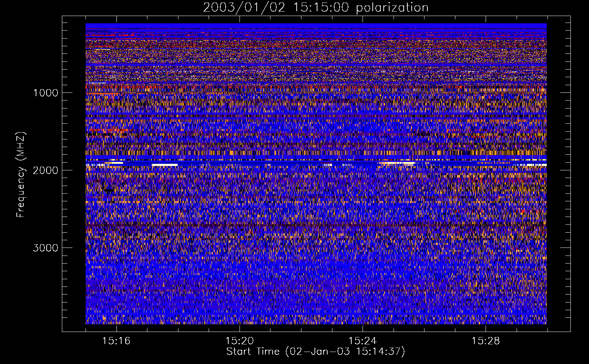The height and width of the screenshot is (364, 589).
Task: Click the 2000 frequency tick label
Action: [46, 170]
